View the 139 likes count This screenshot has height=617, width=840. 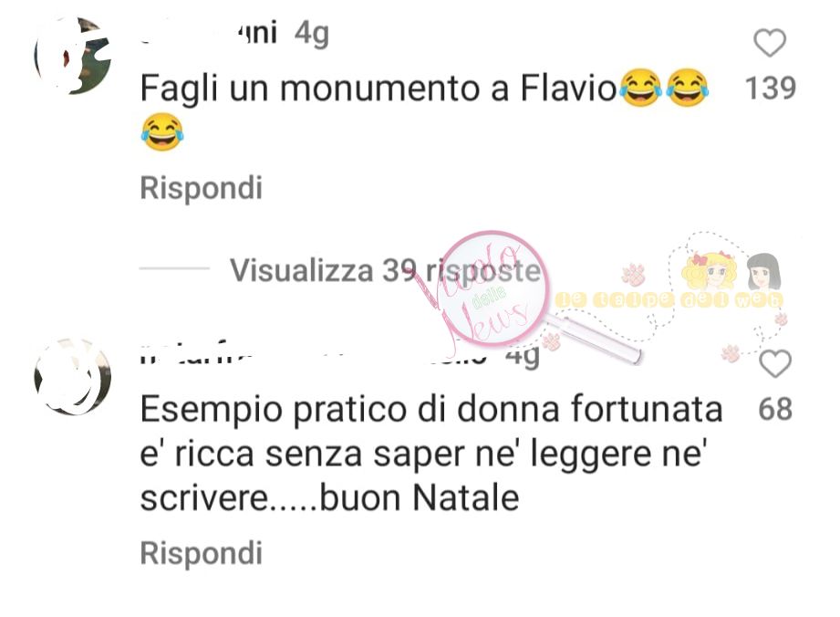click(x=771, y=88)
